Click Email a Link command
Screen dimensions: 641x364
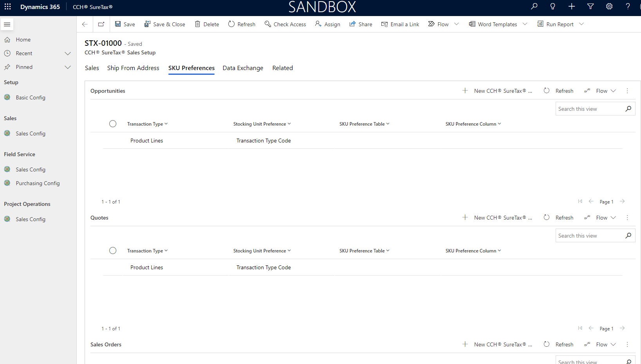[x=400, y=24]
